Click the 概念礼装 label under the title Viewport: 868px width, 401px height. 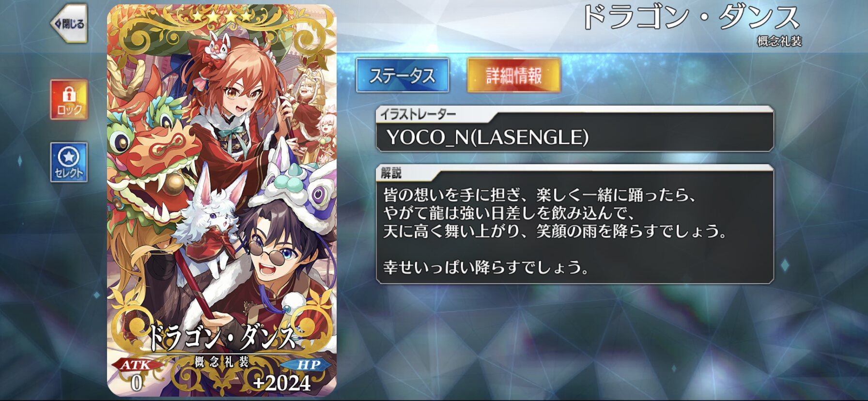(779, 42)
